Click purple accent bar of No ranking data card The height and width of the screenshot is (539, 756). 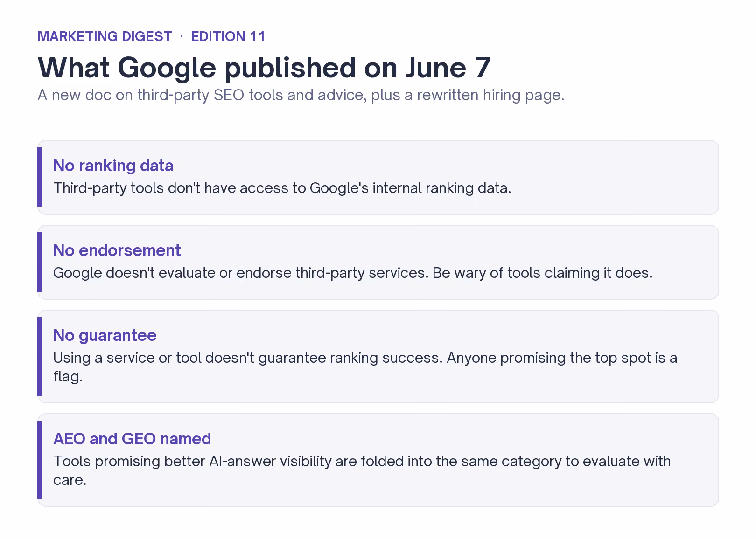pos(40,177)
